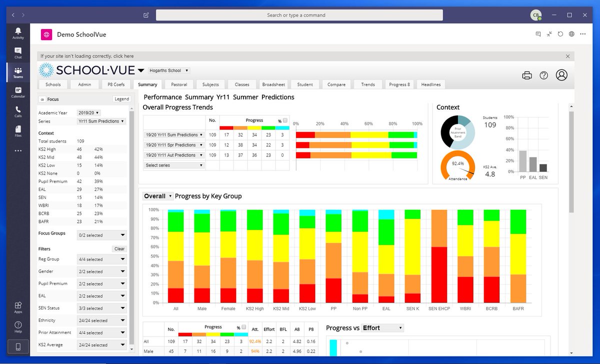Expand the KS2 Average filter dropdown
This screenshot has width=600, height=364.
click(x=102, y=345)
